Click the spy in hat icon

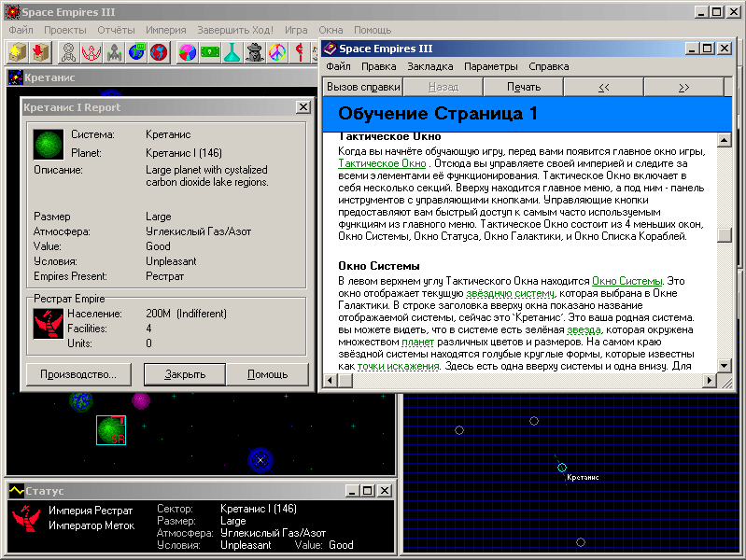click(254, 51)
